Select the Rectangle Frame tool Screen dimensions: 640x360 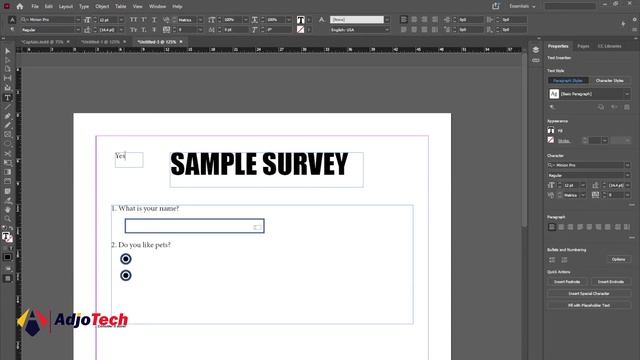tap(7, 135)
